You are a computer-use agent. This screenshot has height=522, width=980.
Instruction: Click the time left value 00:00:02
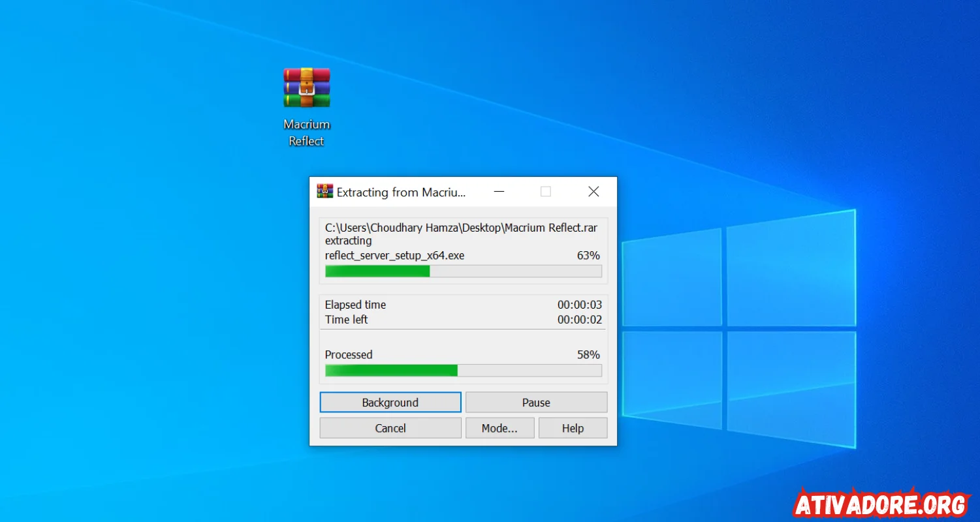click(579, 320)
